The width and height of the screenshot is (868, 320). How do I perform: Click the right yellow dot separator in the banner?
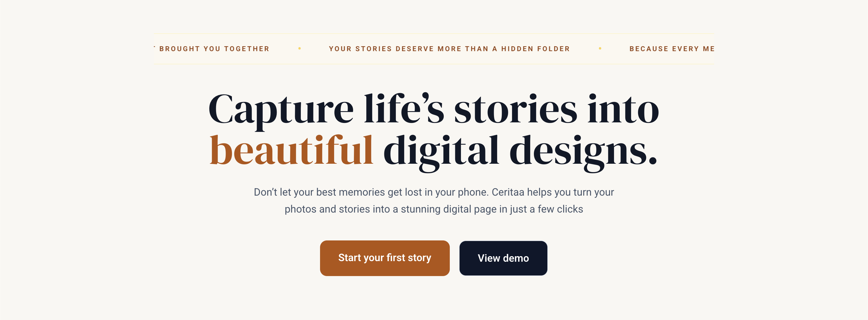point(600,49)
